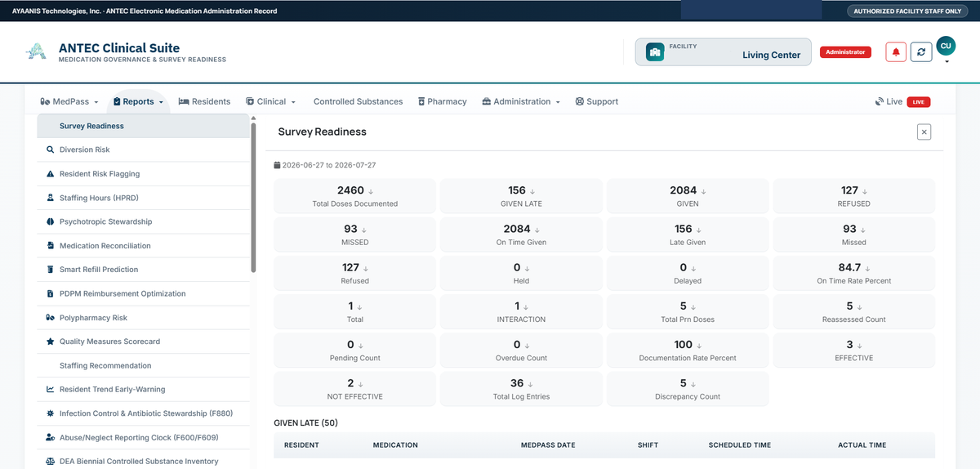Click the Residents bed icon
Image resolution: width=980 pixels, height=469 pixels.
coord(184,101)
